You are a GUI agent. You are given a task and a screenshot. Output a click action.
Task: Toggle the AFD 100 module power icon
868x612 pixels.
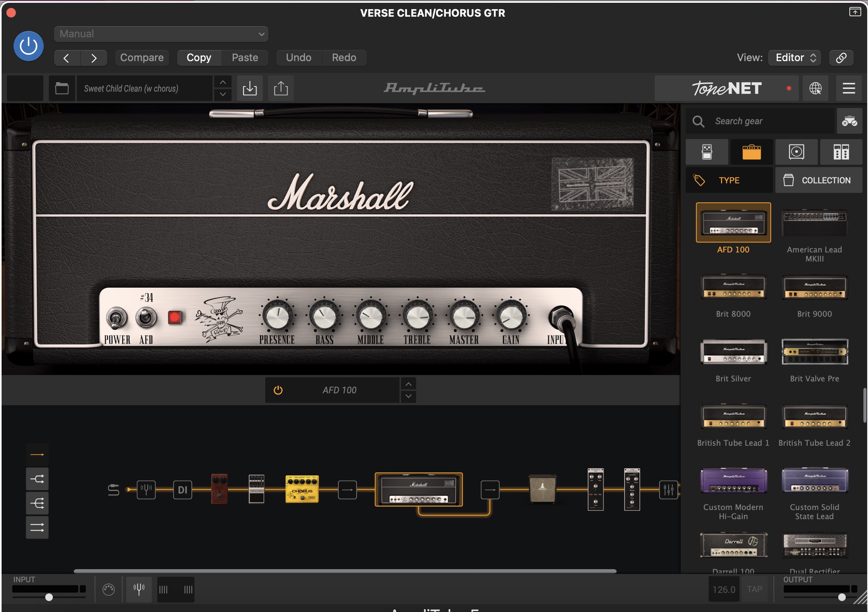click(x=278, y=390)
